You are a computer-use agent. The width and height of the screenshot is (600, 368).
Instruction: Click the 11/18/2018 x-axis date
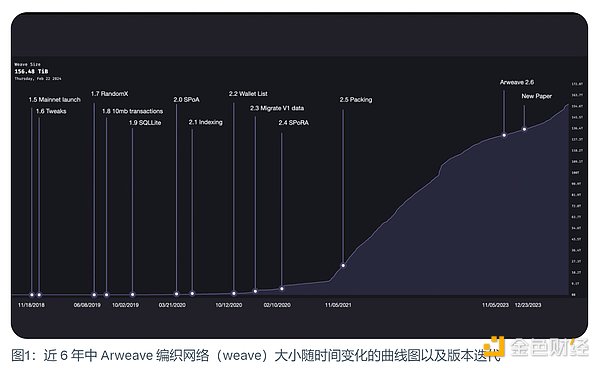coord(31,305)
